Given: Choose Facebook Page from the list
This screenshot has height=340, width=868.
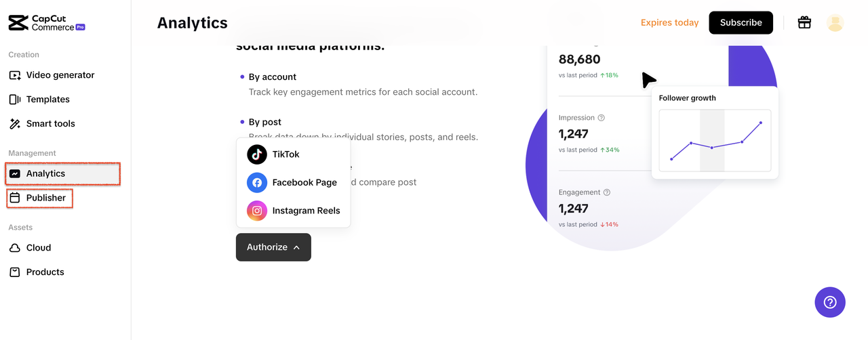Looking at the screenshot, I should coord(304,183).
